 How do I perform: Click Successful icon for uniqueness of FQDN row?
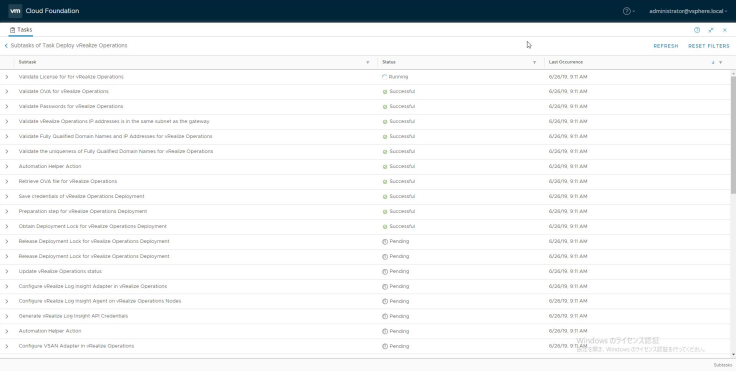point(385,152)
